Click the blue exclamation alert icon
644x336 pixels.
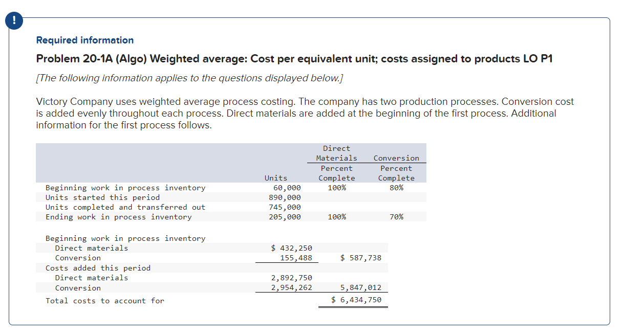[x=14, y=21]
